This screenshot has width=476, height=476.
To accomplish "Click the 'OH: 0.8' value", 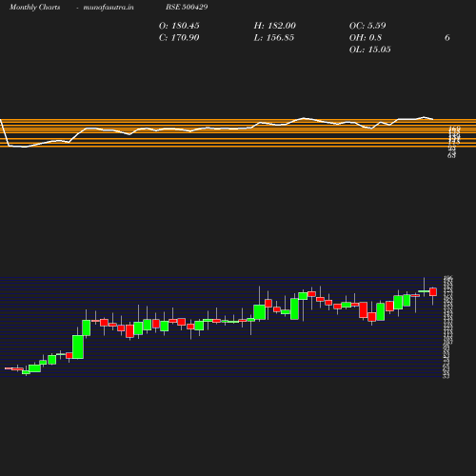I will [366, 38].
